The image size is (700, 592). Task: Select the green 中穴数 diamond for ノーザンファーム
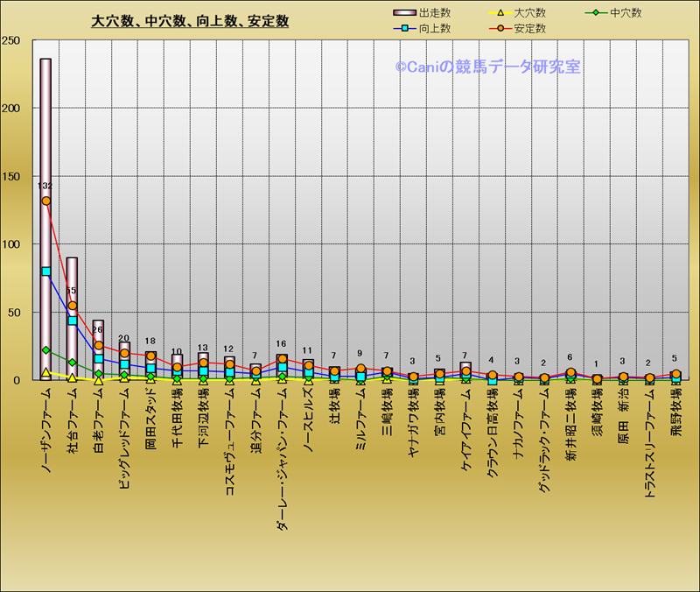46,350
